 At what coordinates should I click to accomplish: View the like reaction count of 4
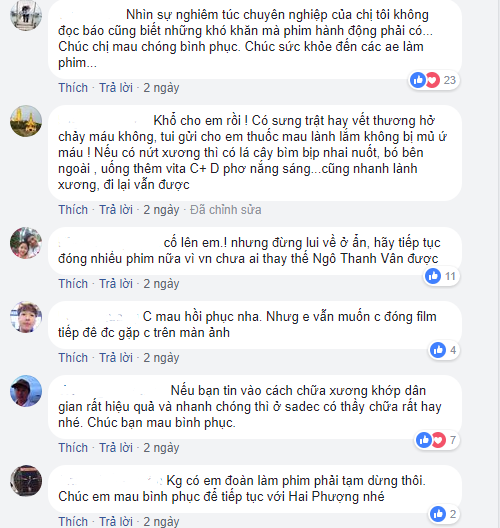tap(443, 350)
